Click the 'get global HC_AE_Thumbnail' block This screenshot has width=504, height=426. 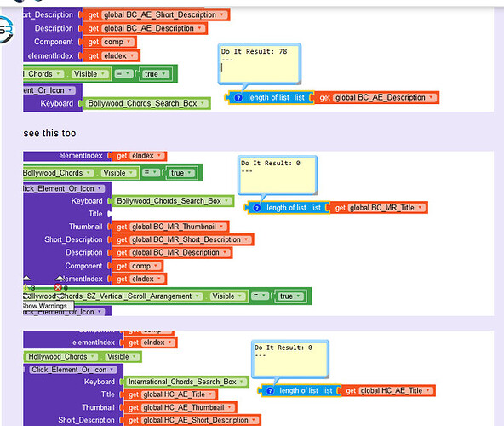[180, 407]
